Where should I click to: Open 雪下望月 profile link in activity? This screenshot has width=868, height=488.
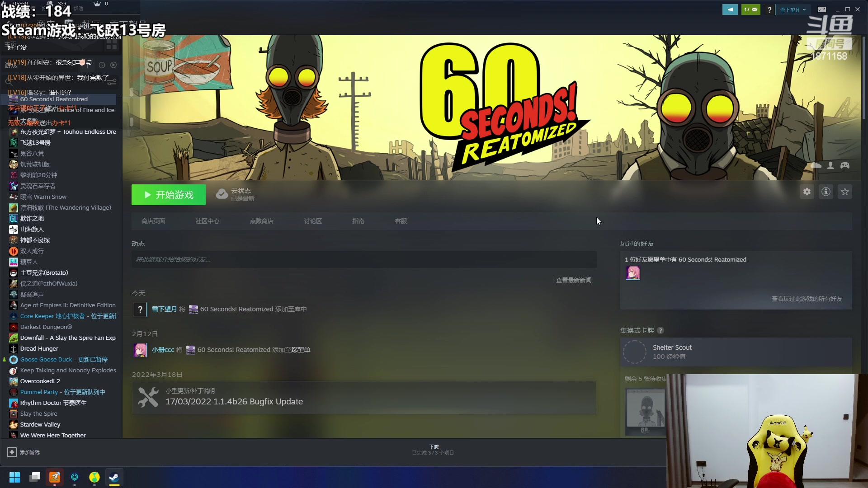coord(164,309)
